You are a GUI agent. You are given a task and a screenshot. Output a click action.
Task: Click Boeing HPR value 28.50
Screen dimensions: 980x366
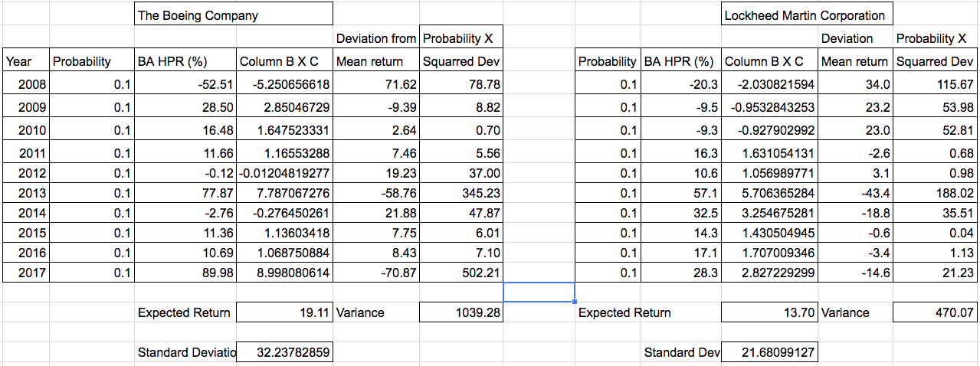tap(185, 107)
